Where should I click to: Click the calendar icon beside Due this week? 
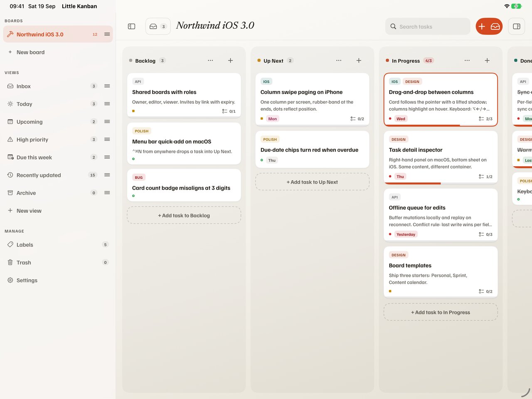point(10,157)
